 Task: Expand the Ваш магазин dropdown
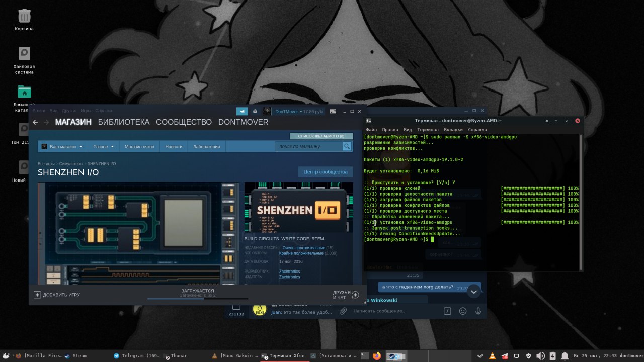pyautogui.click(x=62, y=147)
